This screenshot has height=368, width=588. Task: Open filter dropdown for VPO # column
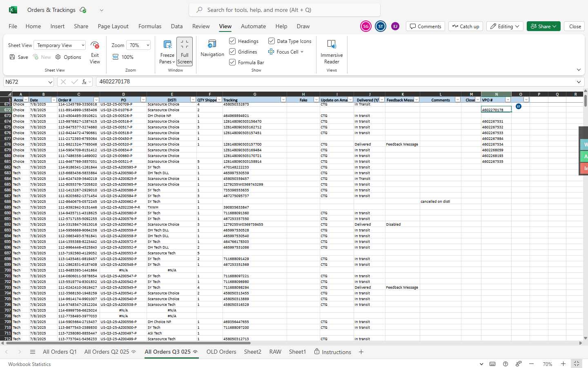pos(508,100)
